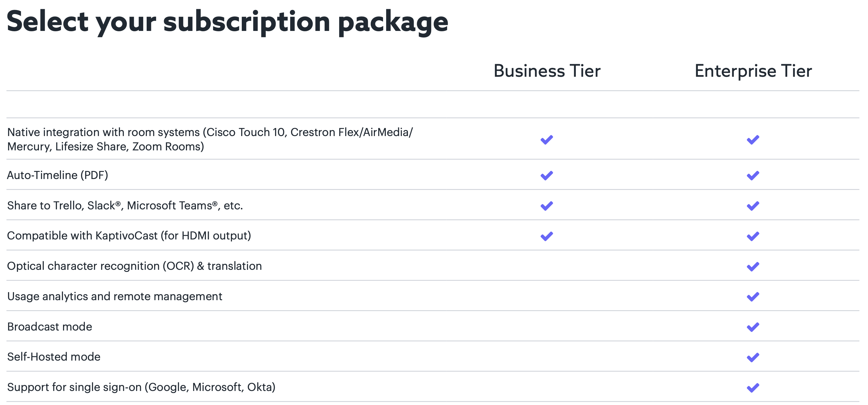
Task: Click Business checkmark for KaptivoCast compatibility
Action: coord(547,236)
